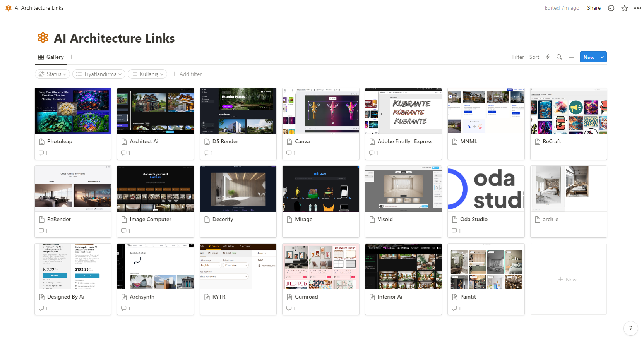The width and height of the screenshot is (644, 345).
Task: Click page icon next to MNML title
Action: click(x=455, y=142)
